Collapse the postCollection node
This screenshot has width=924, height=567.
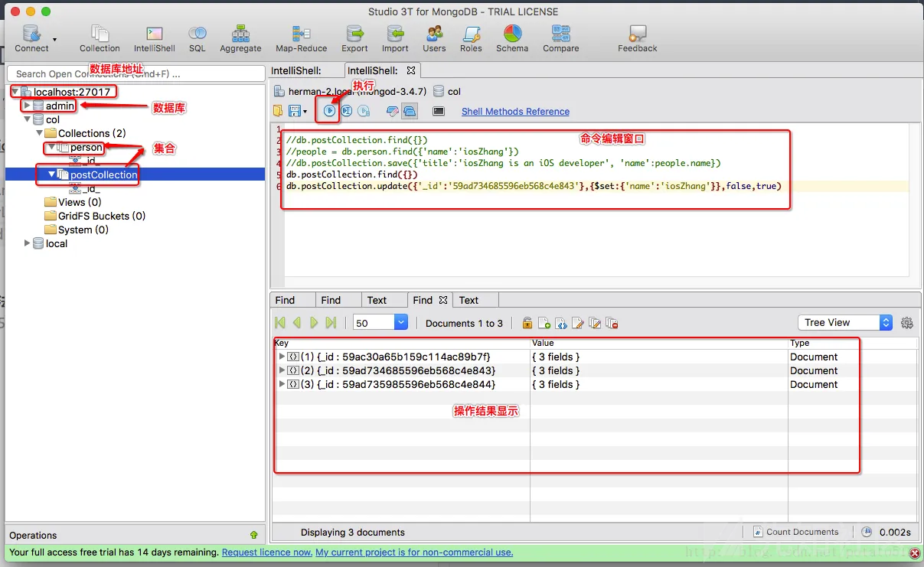(51, 174)
